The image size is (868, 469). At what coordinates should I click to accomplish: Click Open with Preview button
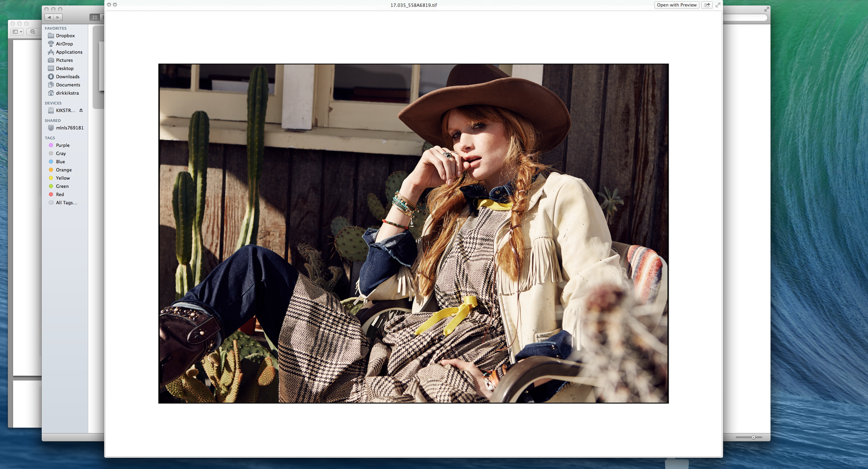pos(676,5)
